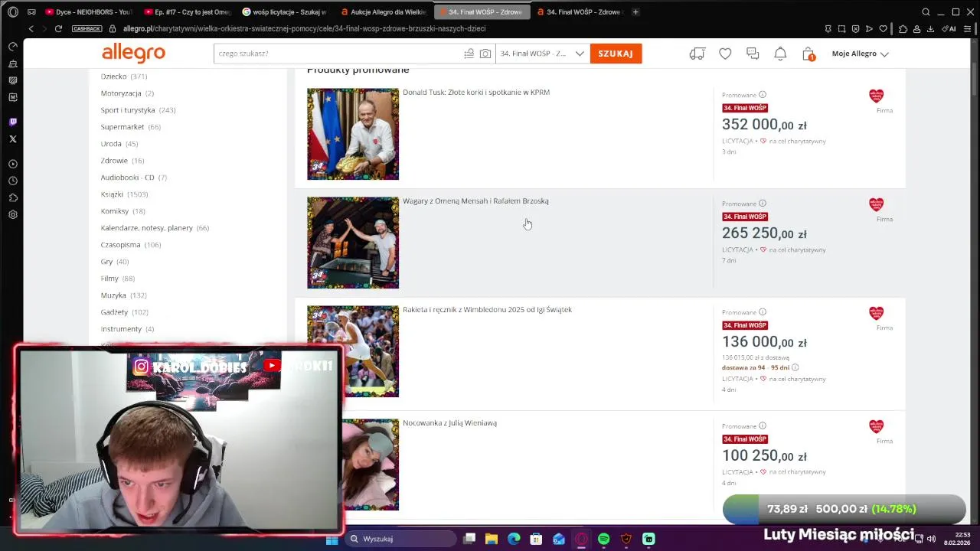Click the user-list icon in search box
Image resolution: width=980 pixels, height=551 pixels.
(469, 54)
